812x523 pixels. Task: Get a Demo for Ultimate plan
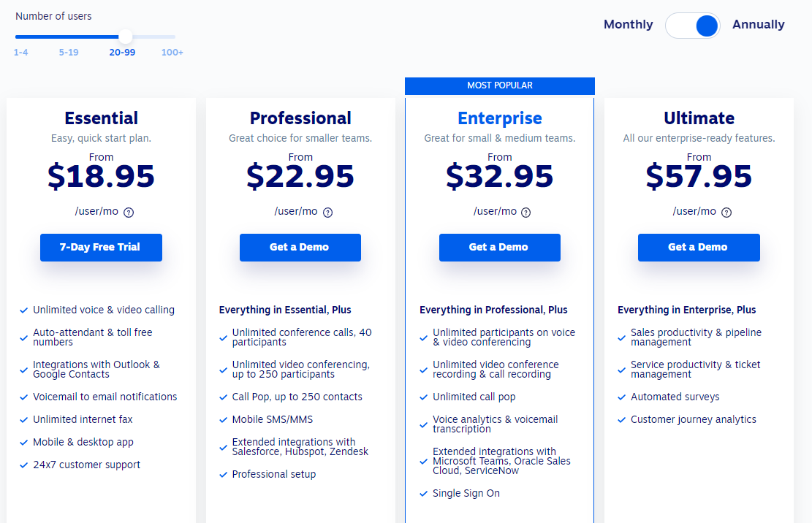(x=699, y=248)
